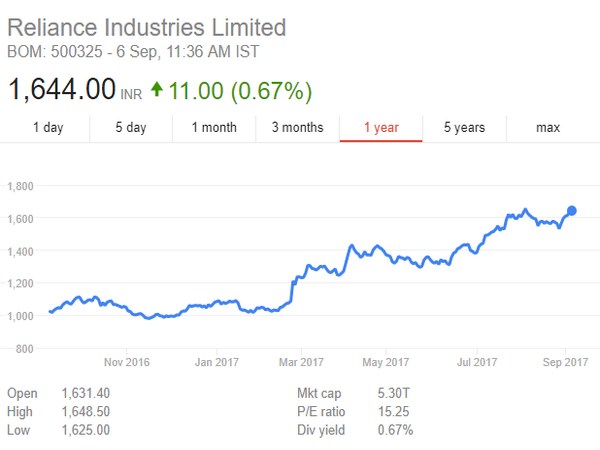
Task: Select the 1 year tab
Action: pyautogui.click(x=381, y=127)
